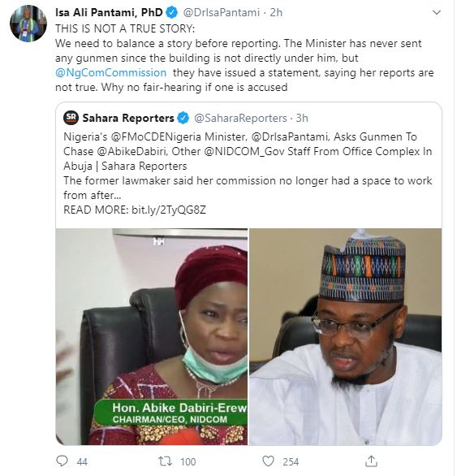This screenshot has width=457, height=476.
Task: Click Isa Ali Pantami's profile avatar
Action: [x=28, y=24]
